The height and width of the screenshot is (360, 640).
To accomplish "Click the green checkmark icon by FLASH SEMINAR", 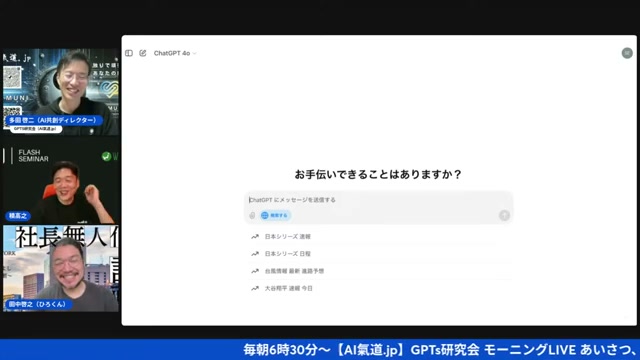I will (107, 156).
